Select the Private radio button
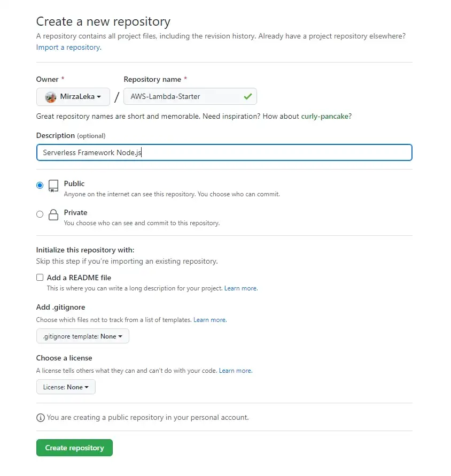This screenshot has height=476, width=451. [40, 214]
